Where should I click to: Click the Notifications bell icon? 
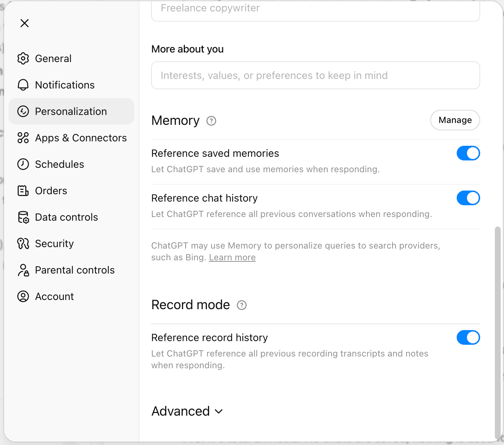[x=23, y=85]
